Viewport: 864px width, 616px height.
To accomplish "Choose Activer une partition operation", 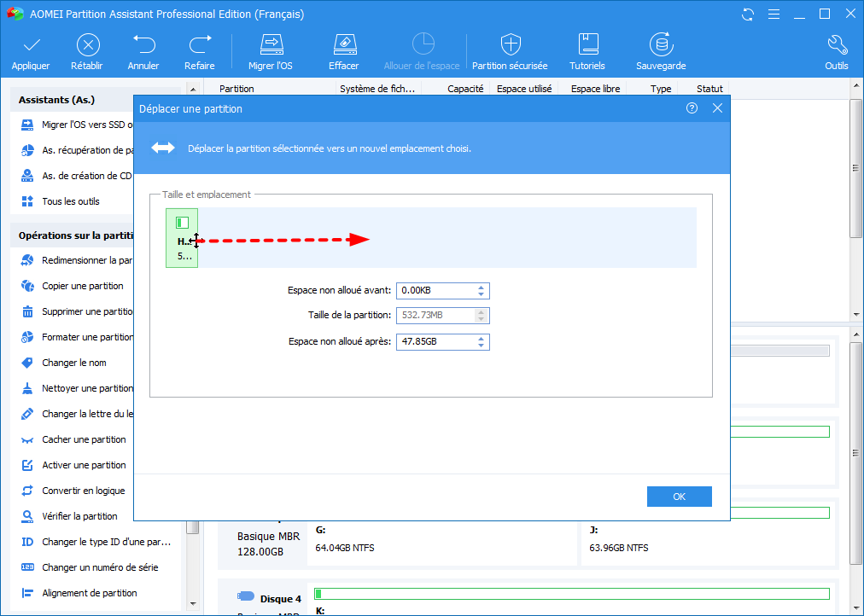I will point(73,465).
